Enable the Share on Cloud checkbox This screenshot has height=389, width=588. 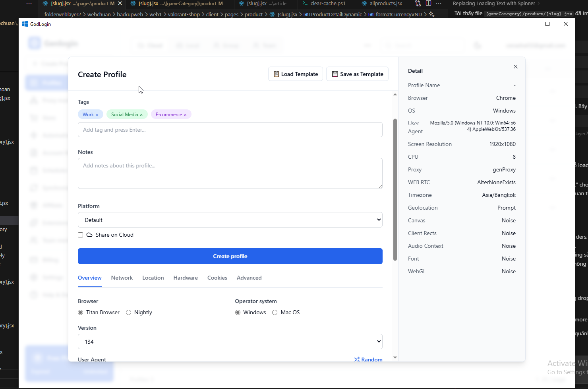[x=81, y=235]
